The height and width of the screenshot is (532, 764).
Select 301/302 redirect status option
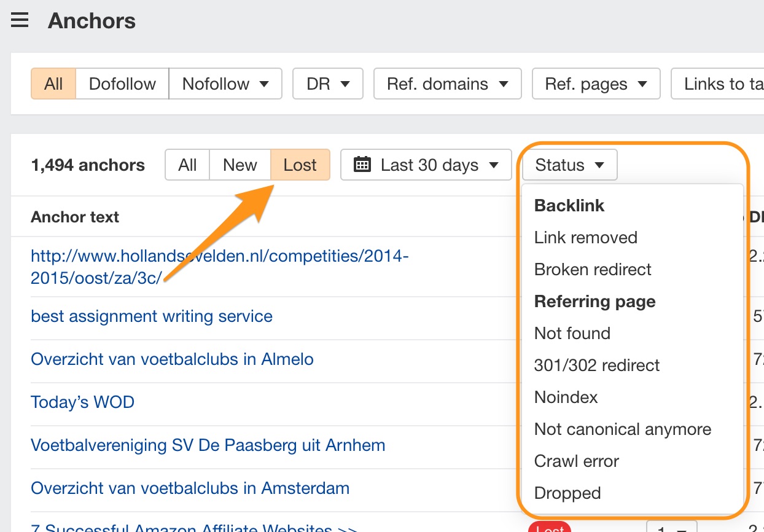pyautogui.click(x=597, y=366)
